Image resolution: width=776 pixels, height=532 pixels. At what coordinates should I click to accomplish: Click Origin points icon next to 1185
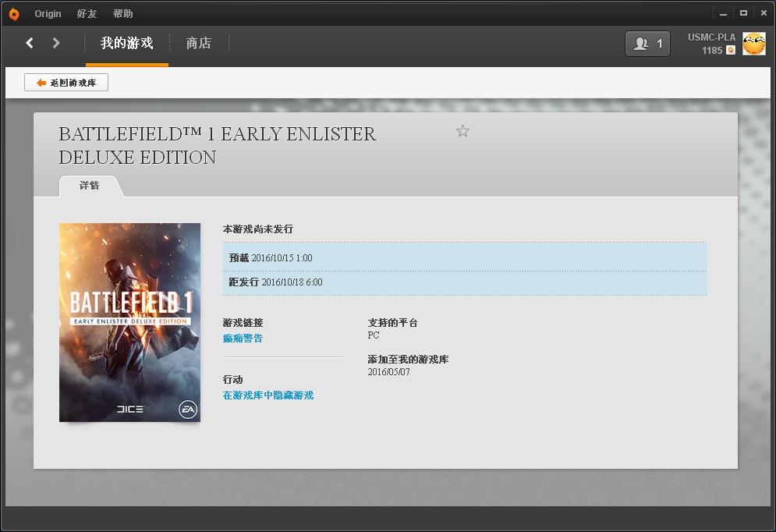731,50
